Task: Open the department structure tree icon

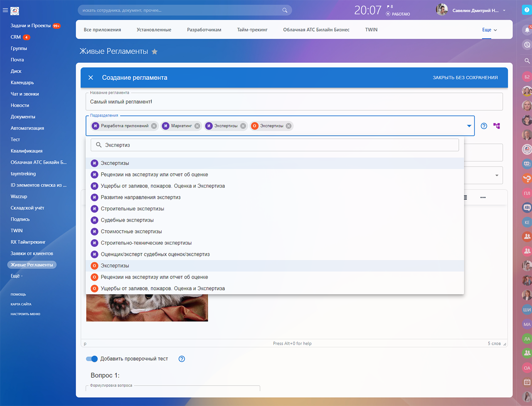Action: (x=497, y=126)
